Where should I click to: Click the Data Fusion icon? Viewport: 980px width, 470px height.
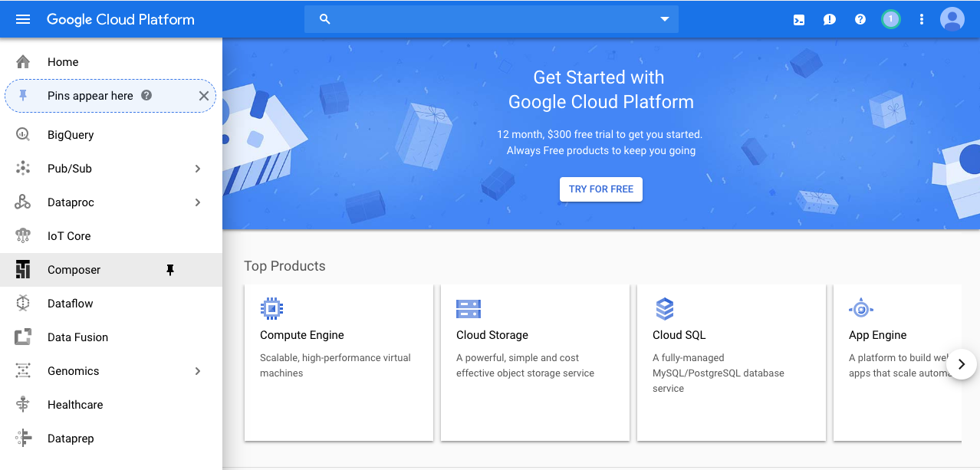pyautogui.click(x=23, y=337)
